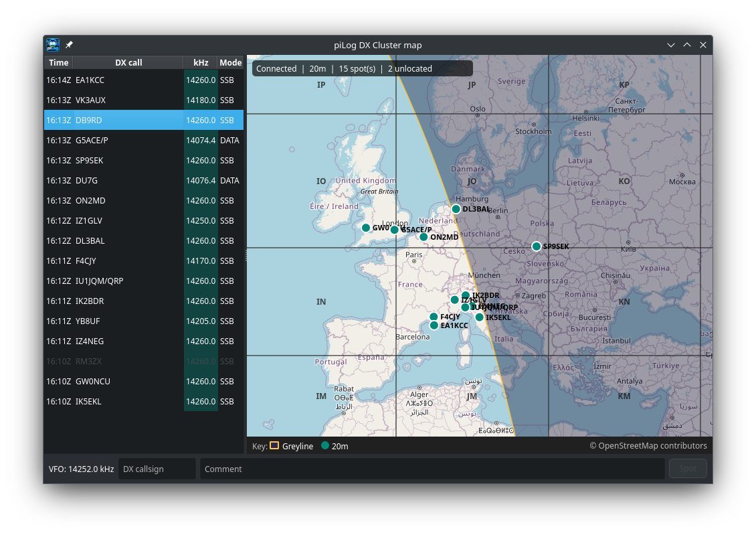
Task: Click the piLog application icon in title bar
Action: 53,45
